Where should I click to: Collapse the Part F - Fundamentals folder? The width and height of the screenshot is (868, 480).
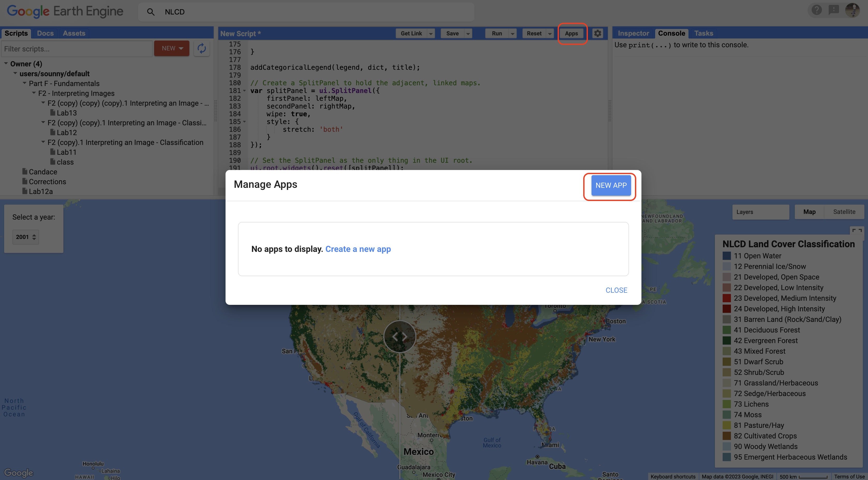pos(25,83)
